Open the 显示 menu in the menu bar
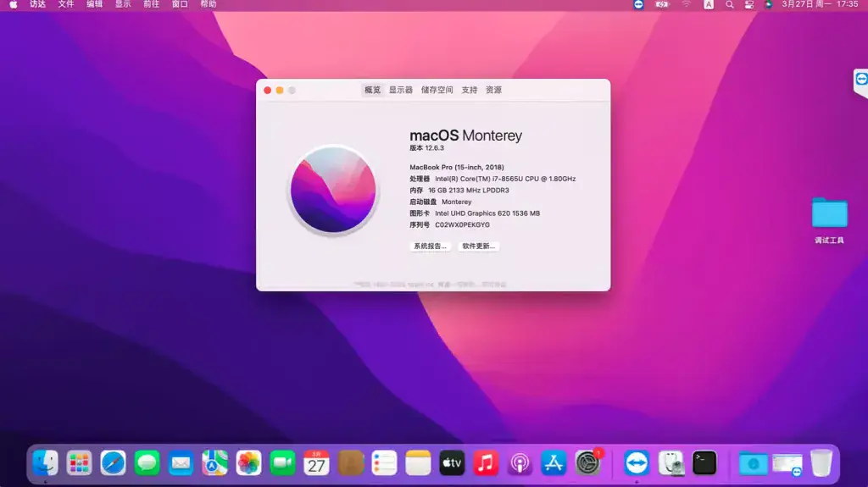 coord(123,4)
